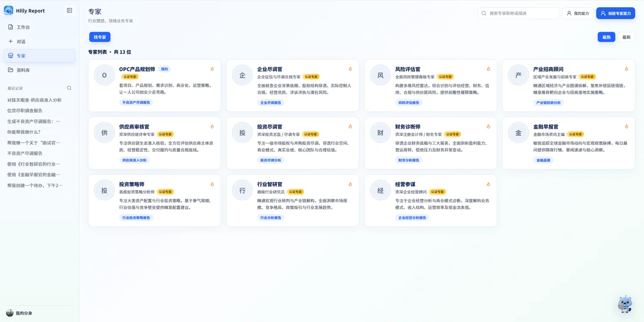The image size is (644, 322).
Task: Click the flame icon on 行业智研官 card
Action: (x=350, y=184)
